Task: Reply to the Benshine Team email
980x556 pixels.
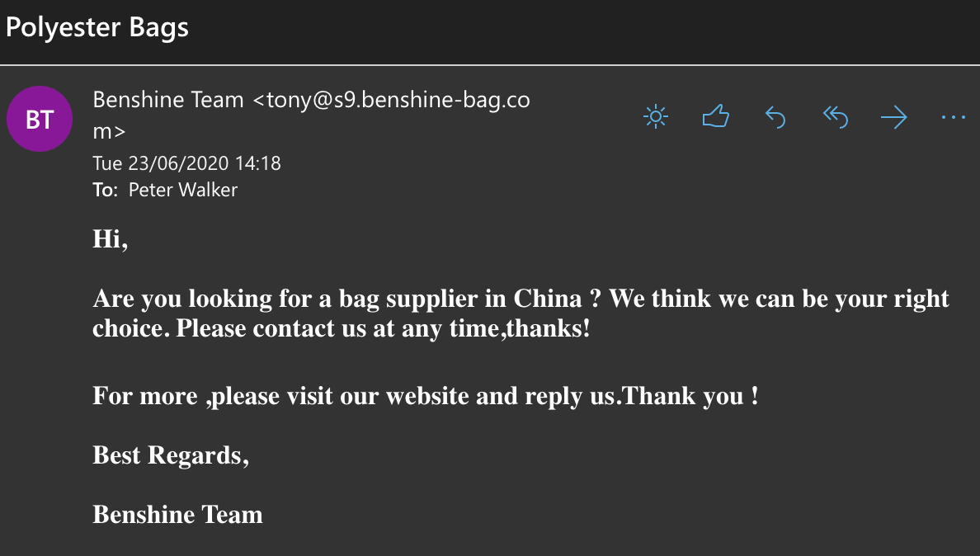Action: (775, 118)
